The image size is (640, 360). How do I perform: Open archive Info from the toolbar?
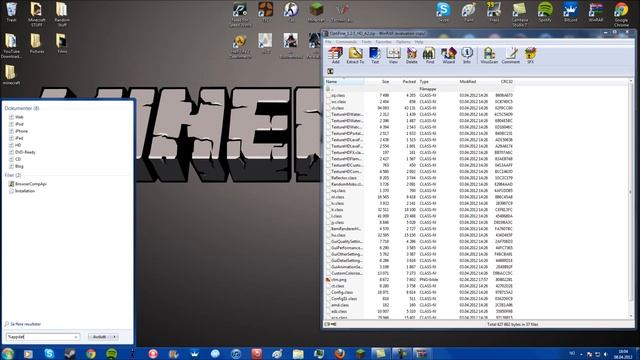pos(467,55)
